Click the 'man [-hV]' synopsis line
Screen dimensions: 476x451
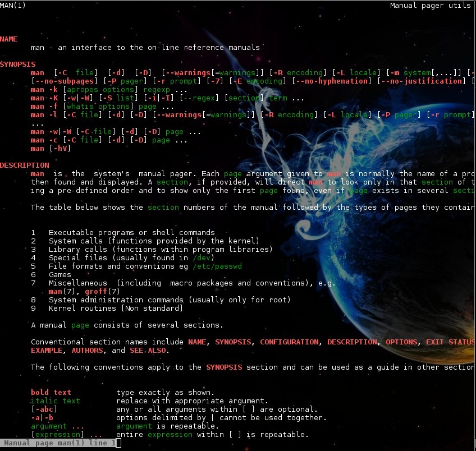coord(51,149)
